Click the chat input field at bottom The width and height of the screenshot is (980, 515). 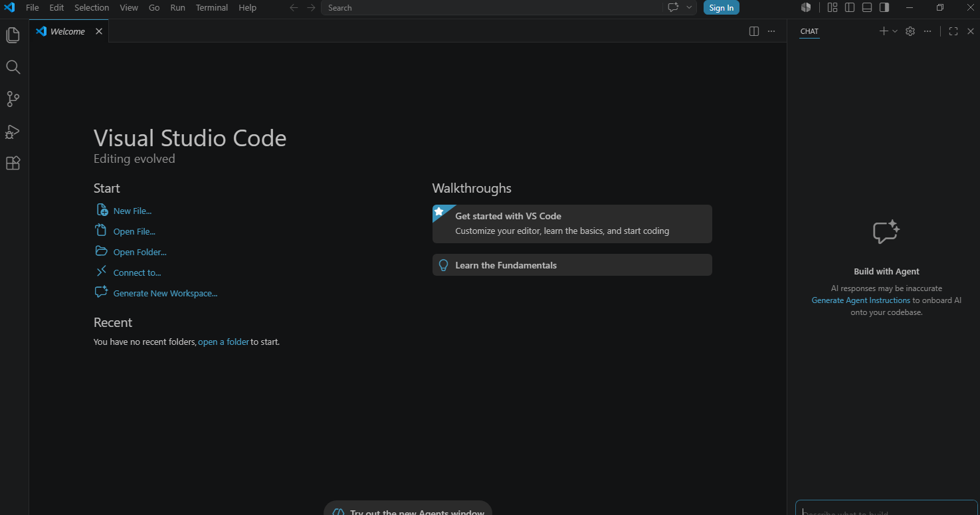point(886,508)
